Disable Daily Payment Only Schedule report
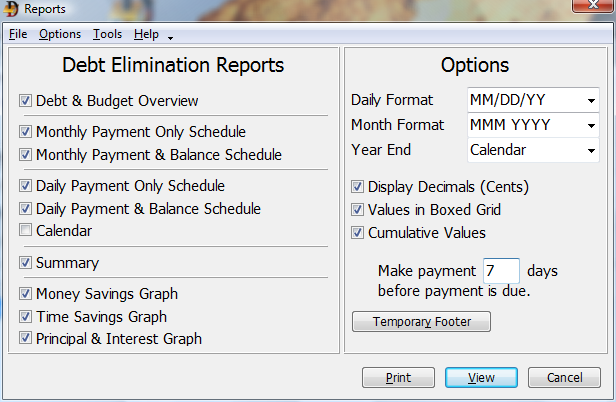 pos(25,186)
